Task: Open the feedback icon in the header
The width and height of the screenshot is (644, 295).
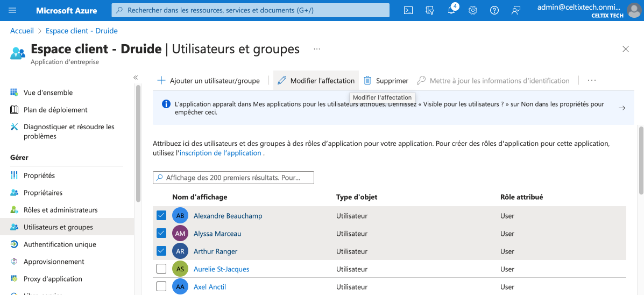Action: (516, 10)
